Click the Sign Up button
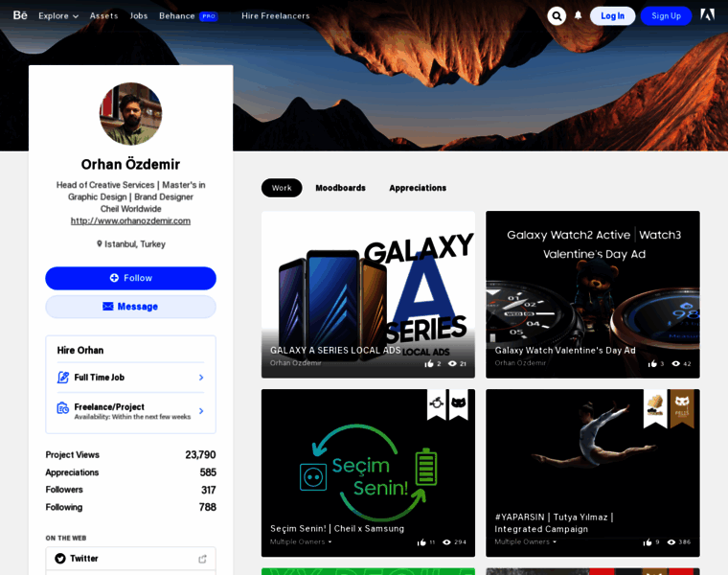The image size is (728, 575). pyautogui.click(x=667, y=15)
